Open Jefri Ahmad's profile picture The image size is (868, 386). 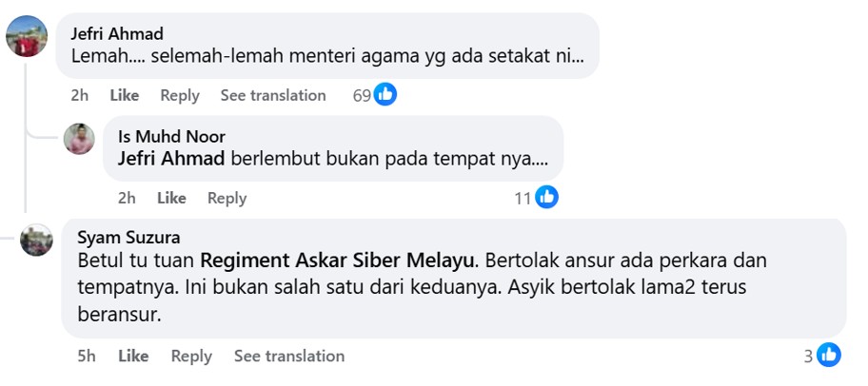27,37
